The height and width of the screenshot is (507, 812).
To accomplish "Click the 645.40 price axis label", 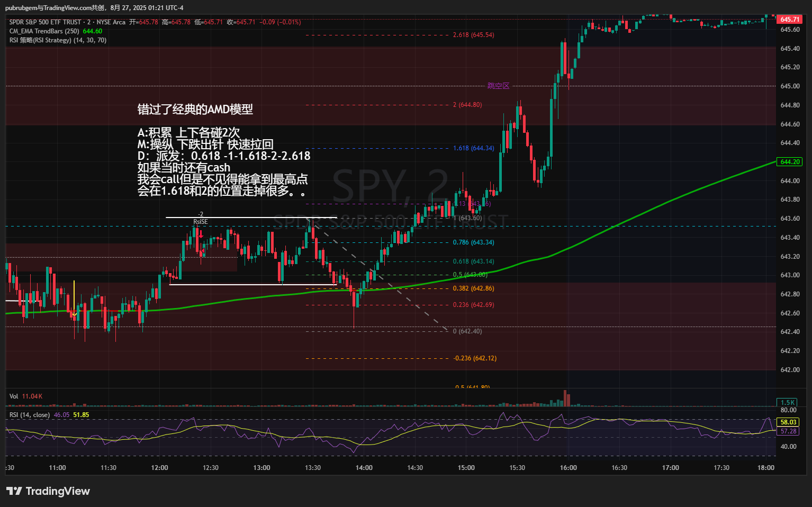I will click(790, 49).
